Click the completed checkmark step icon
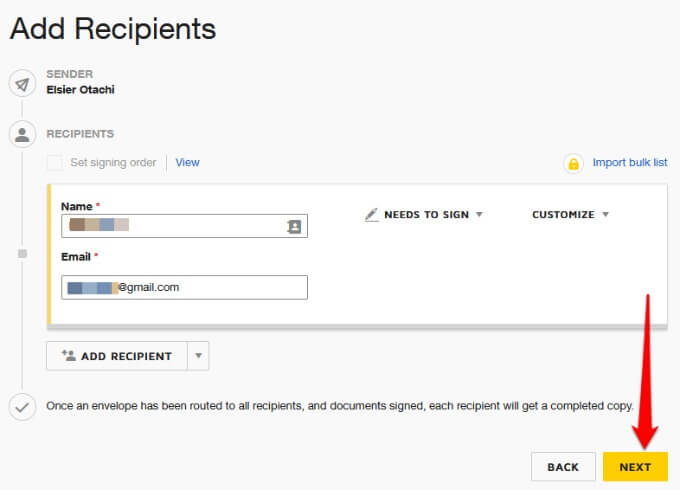Viewport: 680px width, 490px height. tap(22, 407)
